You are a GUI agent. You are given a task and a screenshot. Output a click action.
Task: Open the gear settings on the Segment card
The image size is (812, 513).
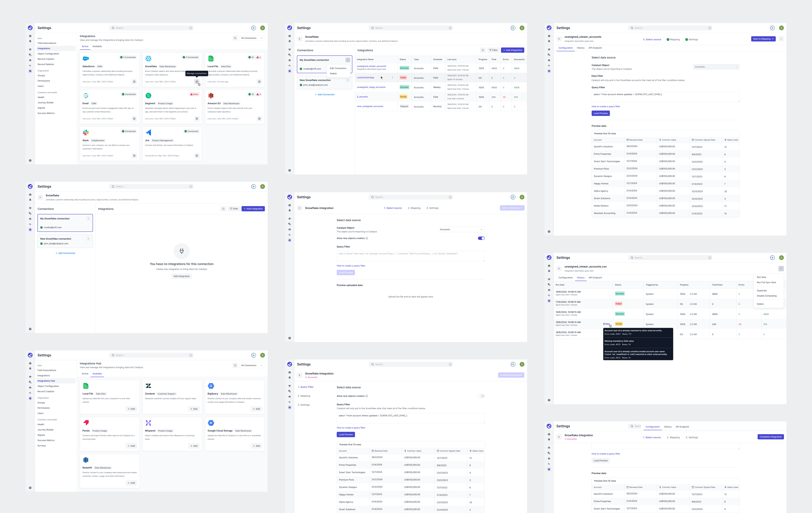tap(197, 119)
